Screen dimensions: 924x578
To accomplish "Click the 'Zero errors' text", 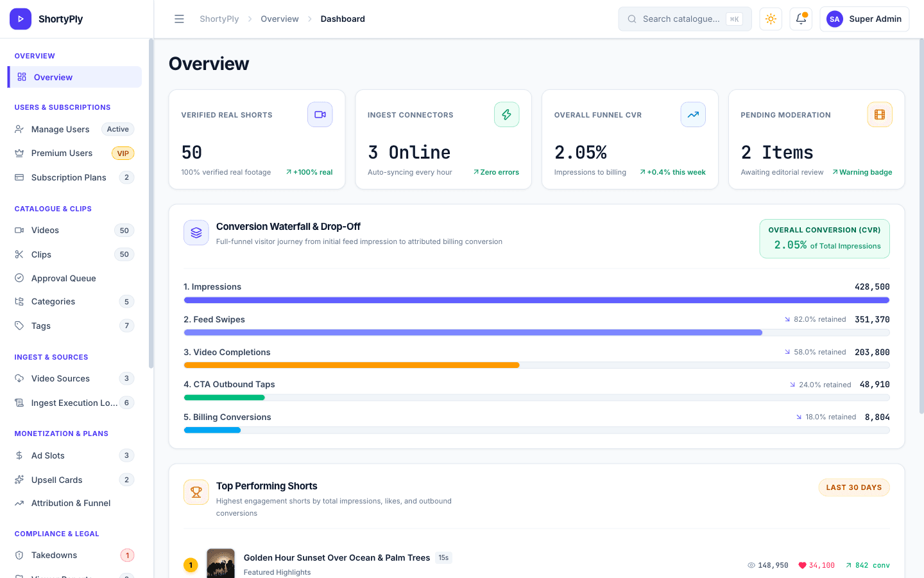I will (500, 172).
